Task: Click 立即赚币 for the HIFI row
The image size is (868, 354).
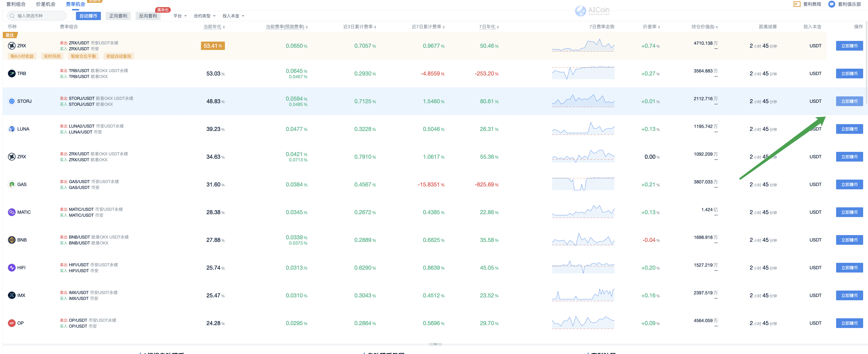Action: 849,267
